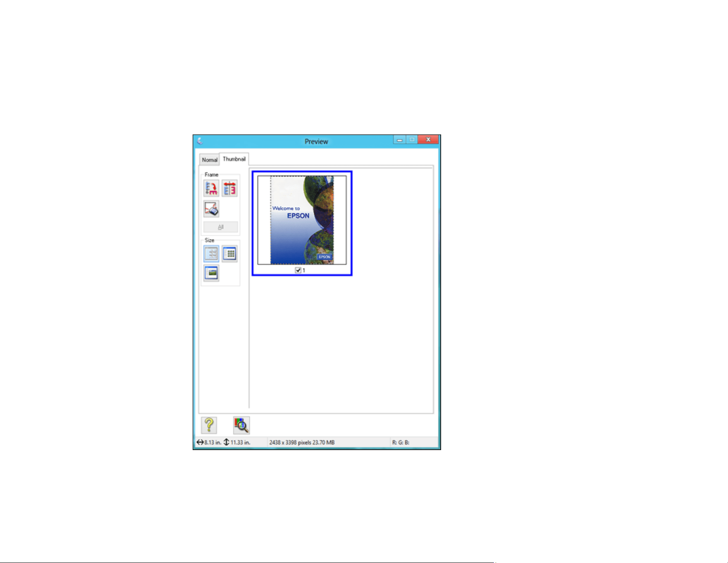
Task: Open help with the question mark icon
Action: coord(209,425)
